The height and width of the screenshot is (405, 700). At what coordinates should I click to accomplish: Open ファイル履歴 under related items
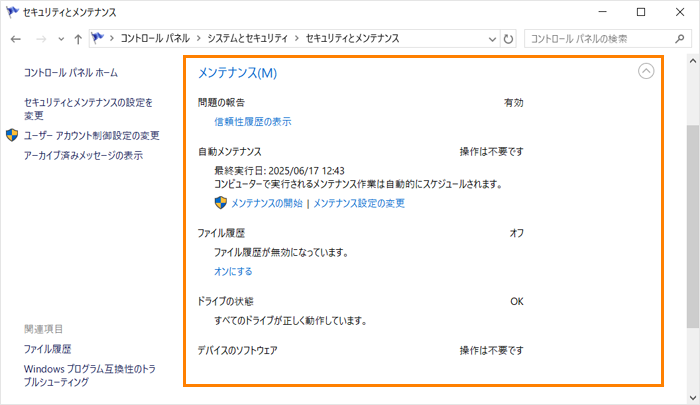coord(47,349)
